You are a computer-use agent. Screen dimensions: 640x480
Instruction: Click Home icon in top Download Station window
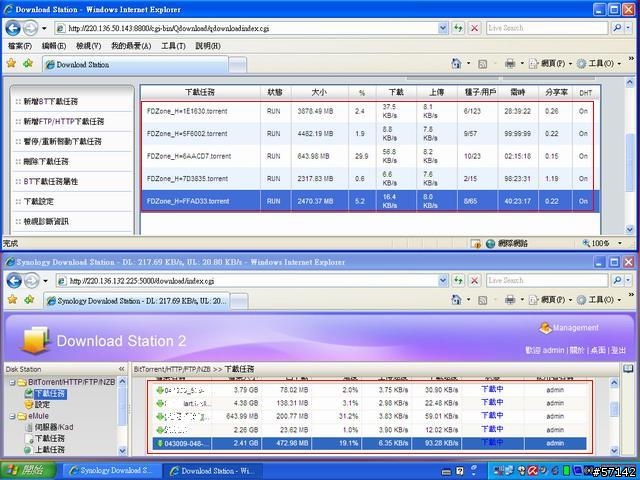tap(456, 63)
